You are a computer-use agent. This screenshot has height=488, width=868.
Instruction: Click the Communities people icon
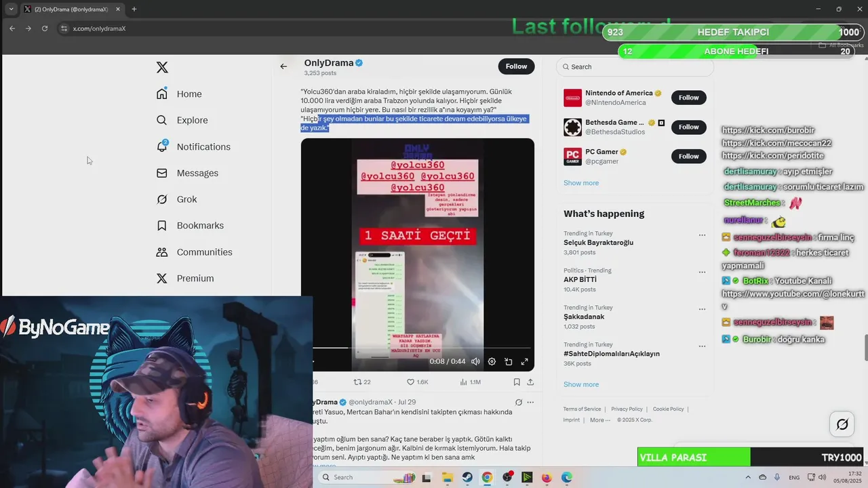(161, 252)
